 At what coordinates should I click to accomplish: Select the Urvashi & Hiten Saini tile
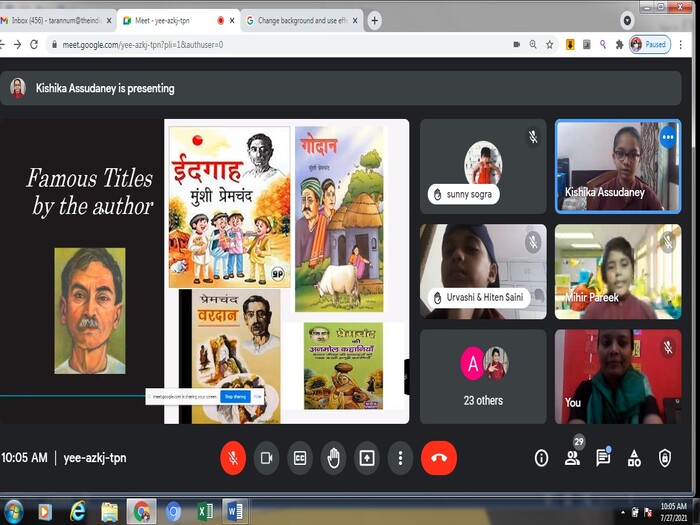483,271
